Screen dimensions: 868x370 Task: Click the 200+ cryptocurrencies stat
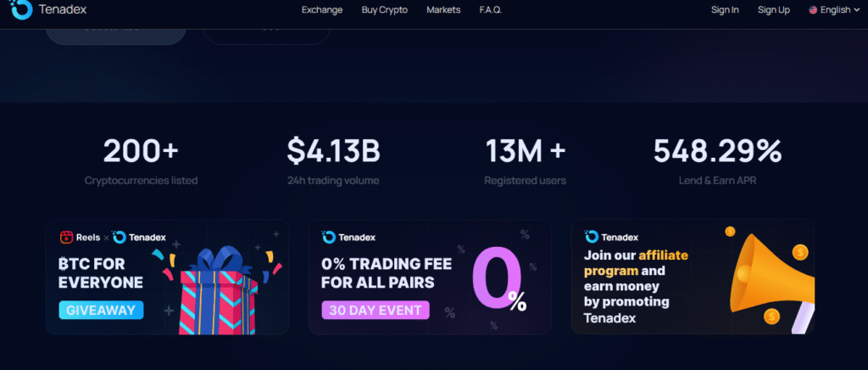(x=141, y=151)
